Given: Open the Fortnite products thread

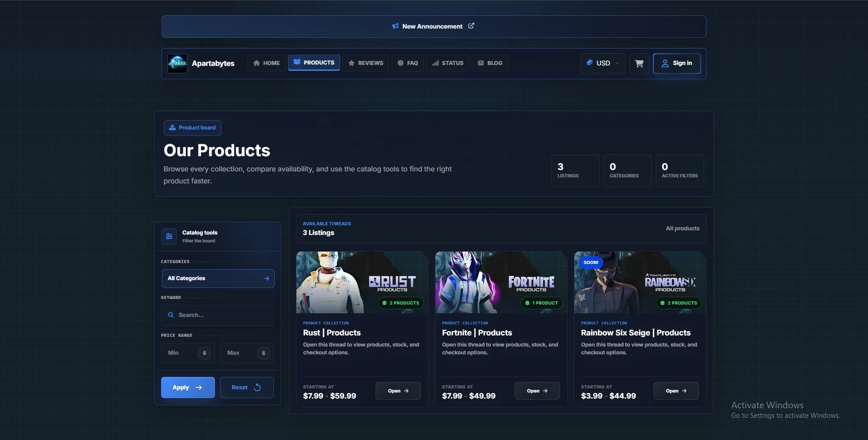Looking at the screenshot, I should (x=537, y=391).
